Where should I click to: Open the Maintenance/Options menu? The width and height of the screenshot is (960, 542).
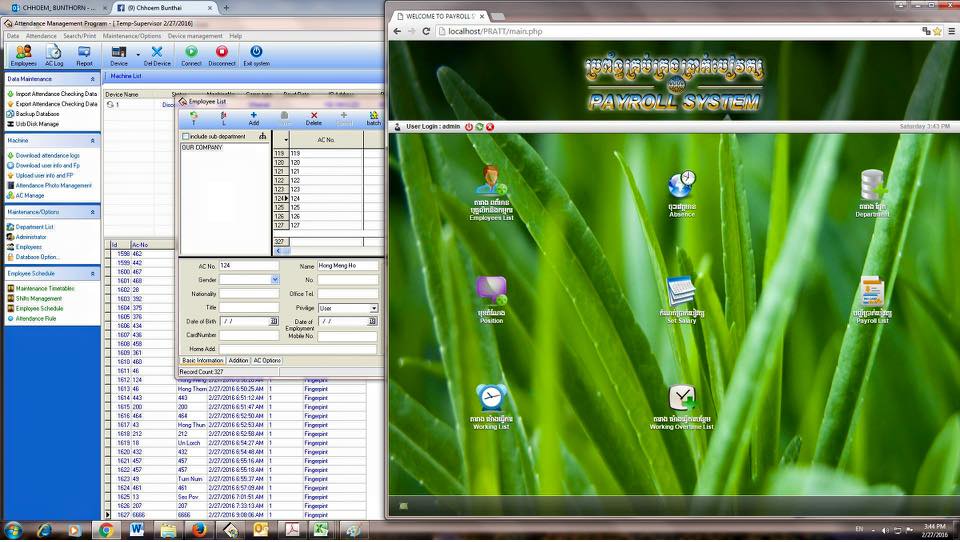point(132,36)
